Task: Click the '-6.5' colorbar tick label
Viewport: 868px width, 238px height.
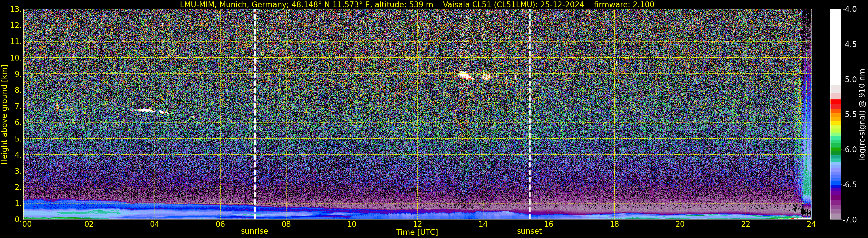Action: pos(850,184)
